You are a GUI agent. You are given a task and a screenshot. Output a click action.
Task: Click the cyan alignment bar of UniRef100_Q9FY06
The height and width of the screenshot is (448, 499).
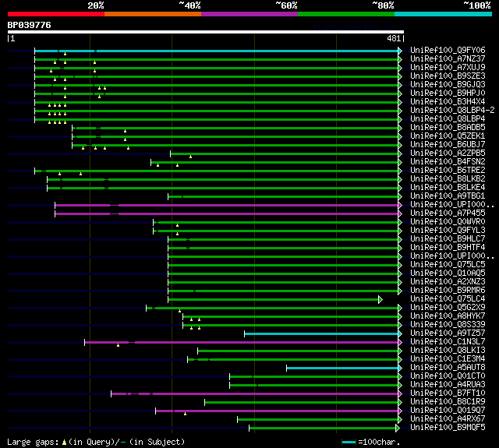point(217,51)
